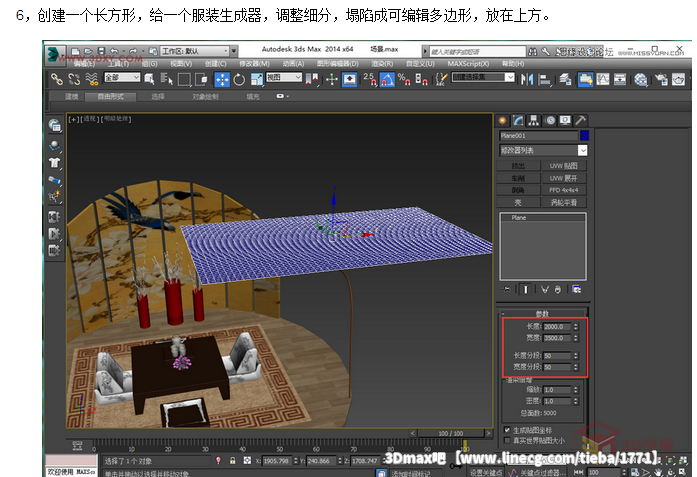Open the Workspace dropdown 工作区: 默认
Image resolution: width=697 pixels, height=477 pixels.
tap(195, 51)
